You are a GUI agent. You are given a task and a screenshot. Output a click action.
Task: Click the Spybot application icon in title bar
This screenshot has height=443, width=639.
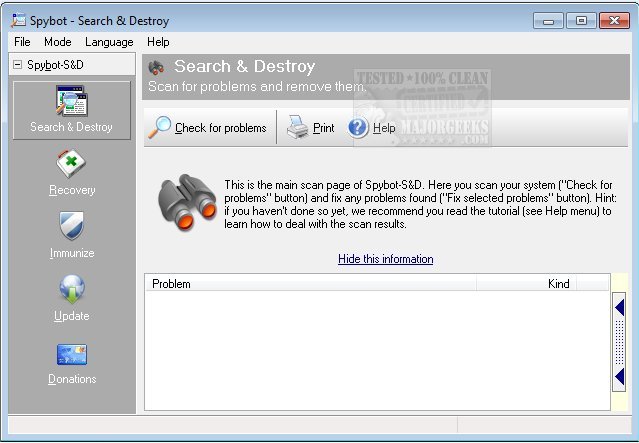18,20
